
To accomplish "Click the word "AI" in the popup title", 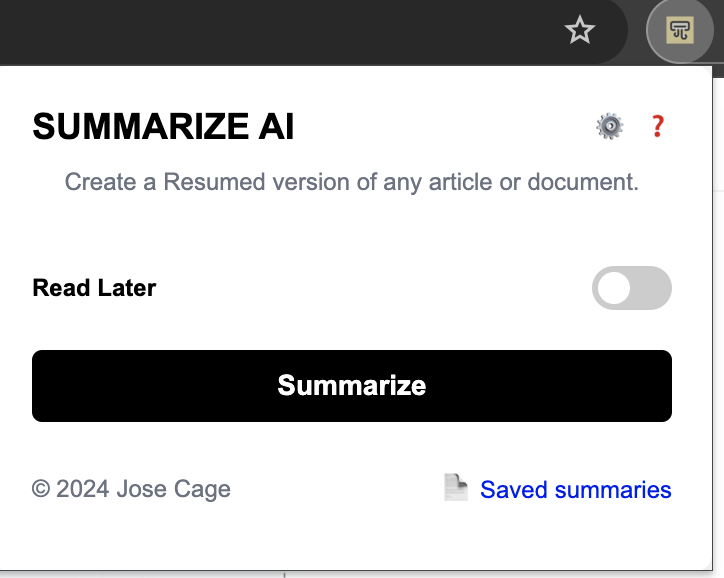I will (x=270, y=127).
